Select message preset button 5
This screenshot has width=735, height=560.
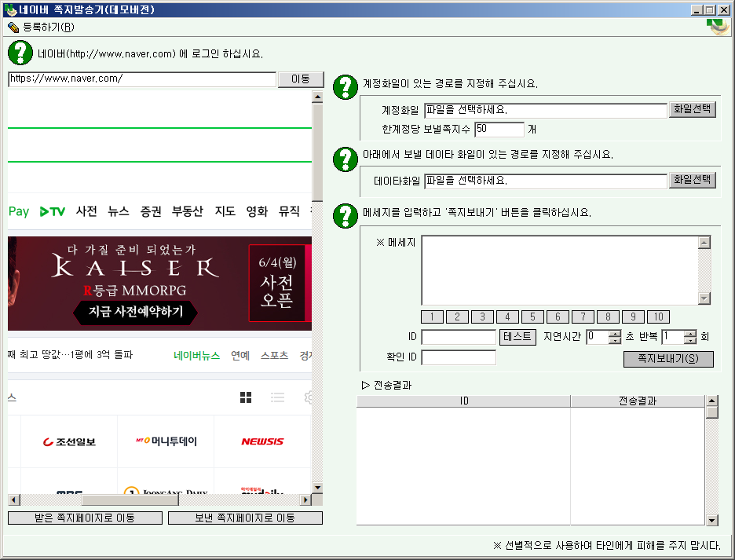[x=532, y=317]
